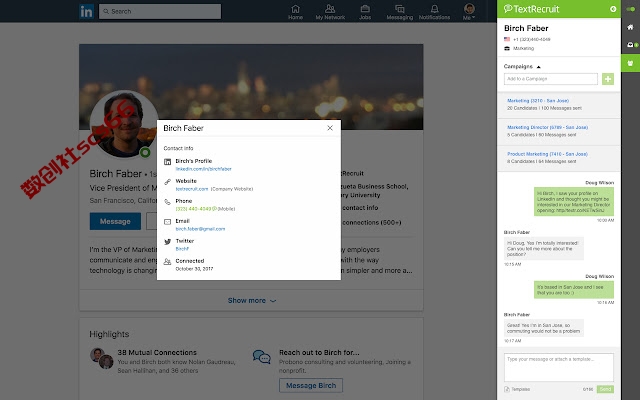Click the envelope icon beside Email
The width and height of the screenshot is (640, 400).
pos(167,222)
